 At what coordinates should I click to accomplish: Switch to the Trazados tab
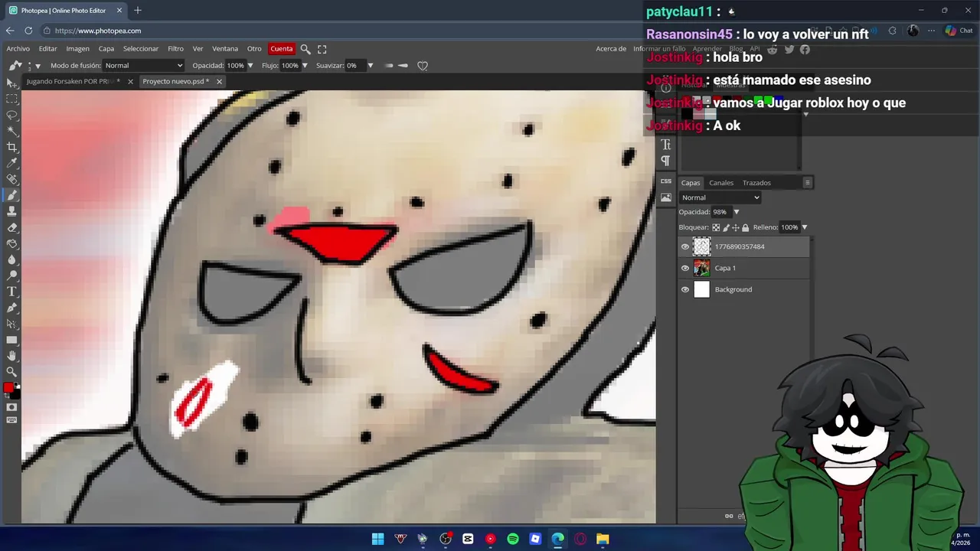click(x=756, y=183)
